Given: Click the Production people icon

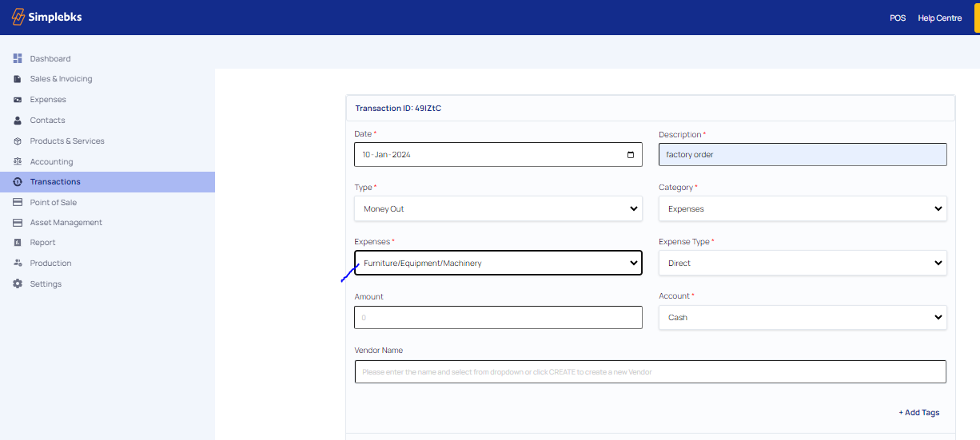Looking at the screenshot, I should [18, 263].
